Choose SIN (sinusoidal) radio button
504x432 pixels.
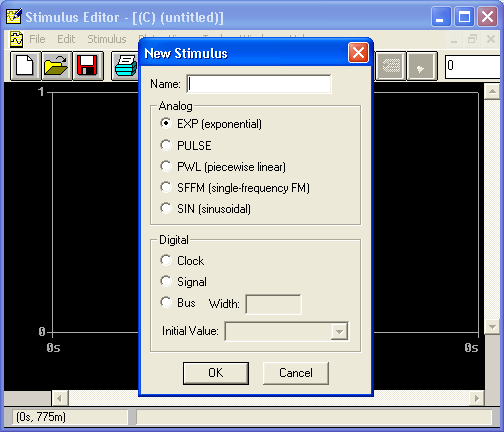[x=166, y=208]
